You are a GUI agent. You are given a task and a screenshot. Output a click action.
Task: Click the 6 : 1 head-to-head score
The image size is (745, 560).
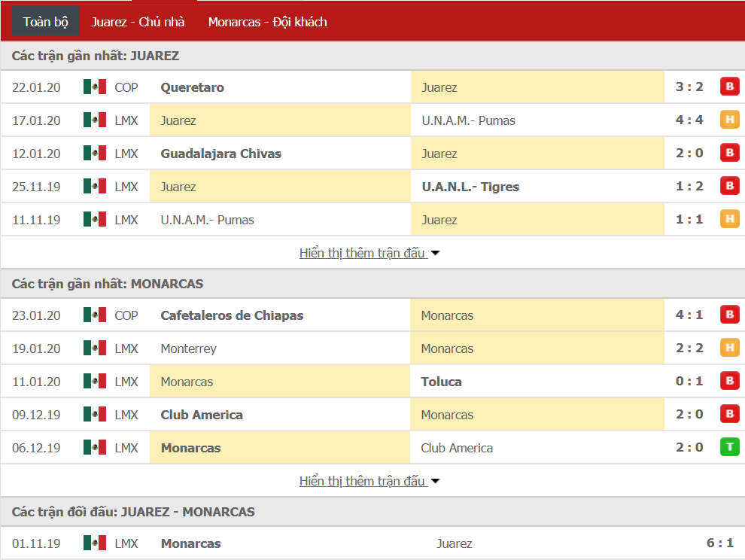pyautogui.click(x=720, y=543)
